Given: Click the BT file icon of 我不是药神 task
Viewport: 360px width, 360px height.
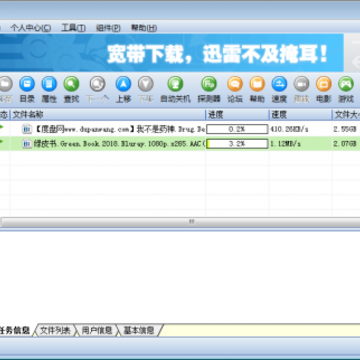Looking at the screenshot, I should click(27, 129).
